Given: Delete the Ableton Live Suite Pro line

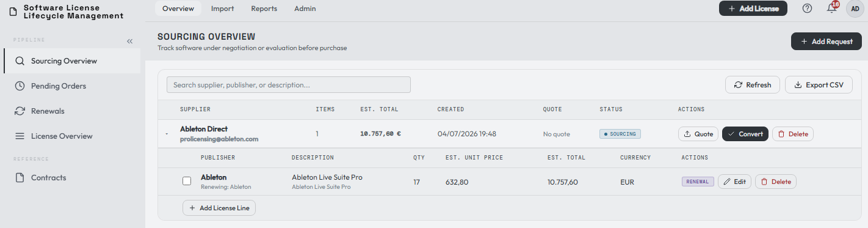Looking at the screenshot, I should 776,182.
